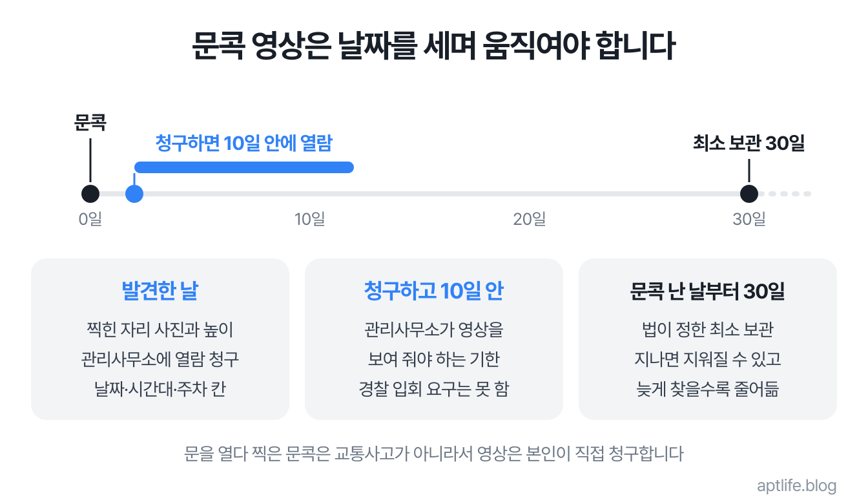
Task: Click the black dot at 0일
Action: click(90, 193)
